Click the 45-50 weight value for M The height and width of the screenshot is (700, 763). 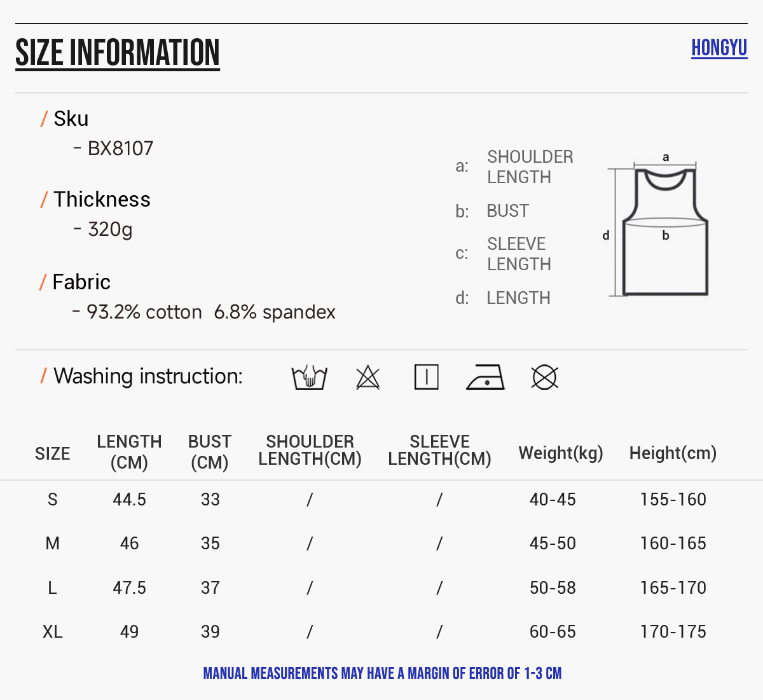(x=553, y=544)
